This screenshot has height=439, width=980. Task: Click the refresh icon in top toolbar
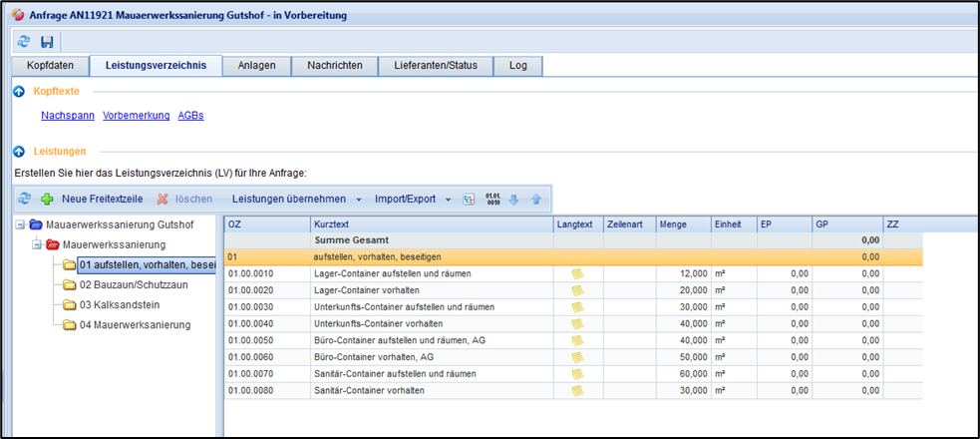24,41
